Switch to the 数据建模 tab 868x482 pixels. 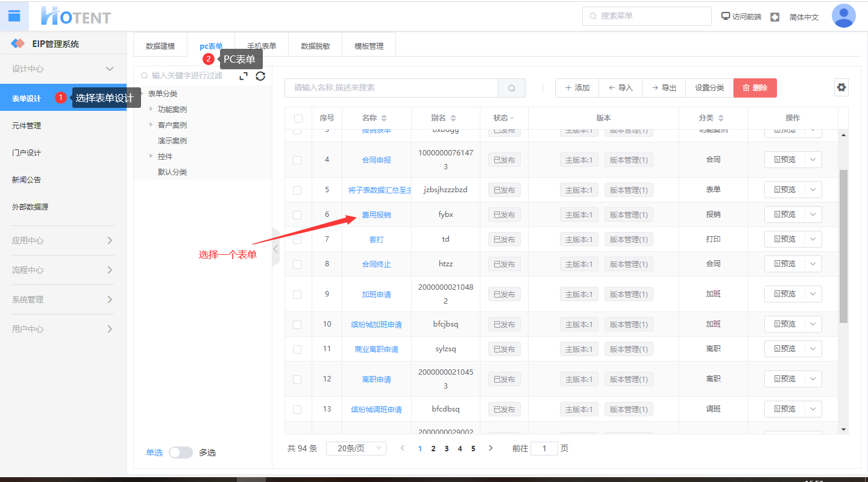160,46
